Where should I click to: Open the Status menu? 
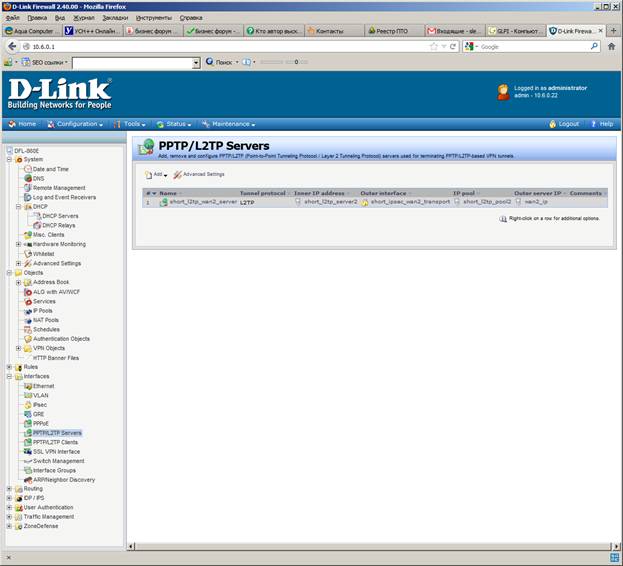[174, 124]
